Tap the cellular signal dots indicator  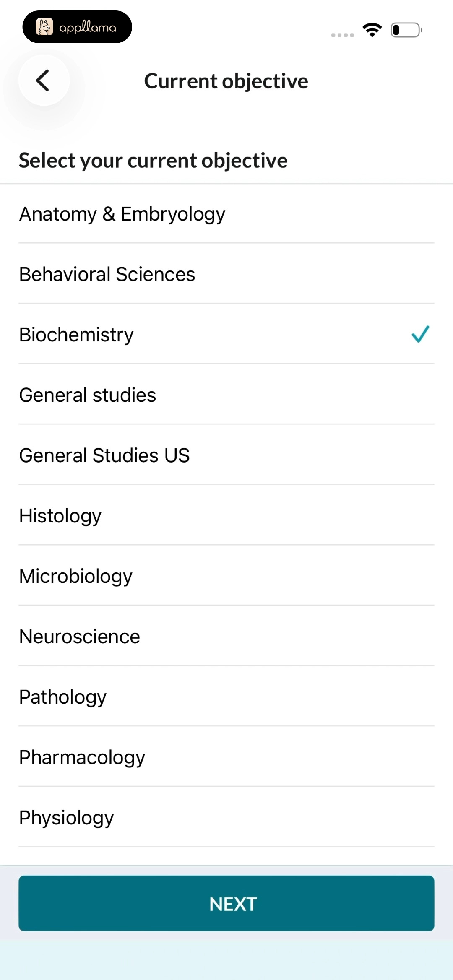pos(343,35)
